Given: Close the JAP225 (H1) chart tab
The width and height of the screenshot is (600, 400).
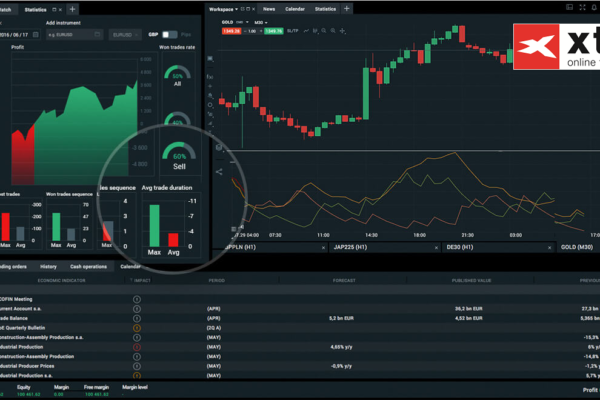Looking at the screenshot, I should (436, 248).
